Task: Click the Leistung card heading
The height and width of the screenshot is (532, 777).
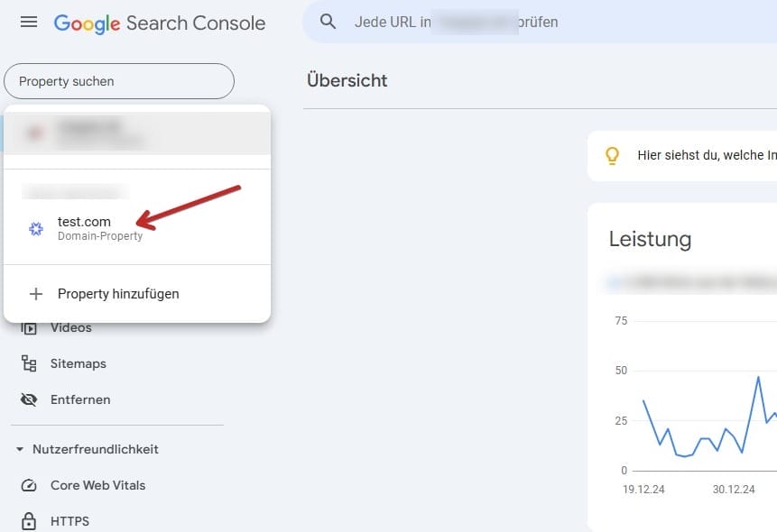Action: [x=650, y=239]
